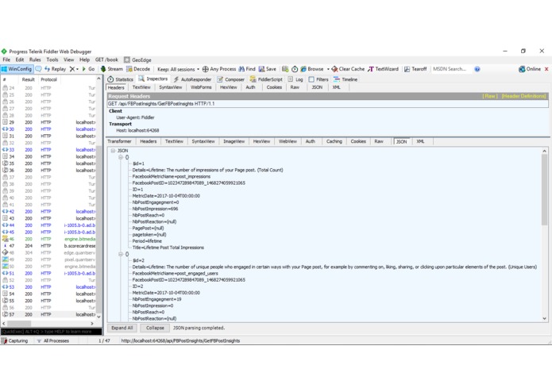Screen dimensions: 552x392
Task: Click the Online status indicator
Action: [x=530, y=69]
